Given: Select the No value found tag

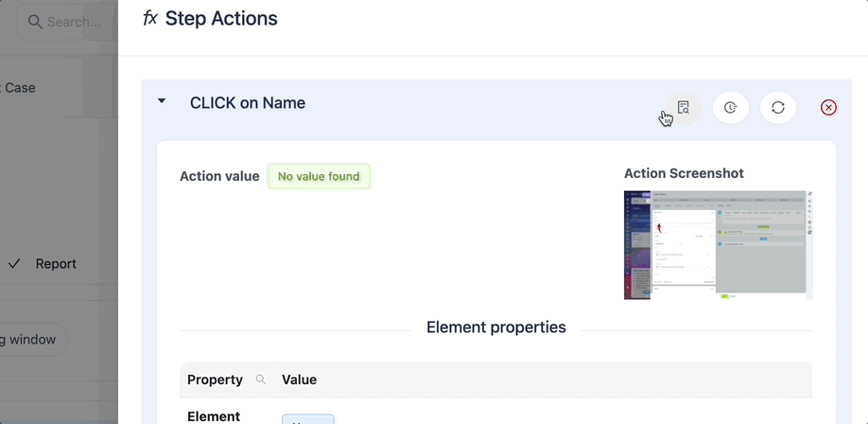Looking at the screenshot, I should click(319, 176).
